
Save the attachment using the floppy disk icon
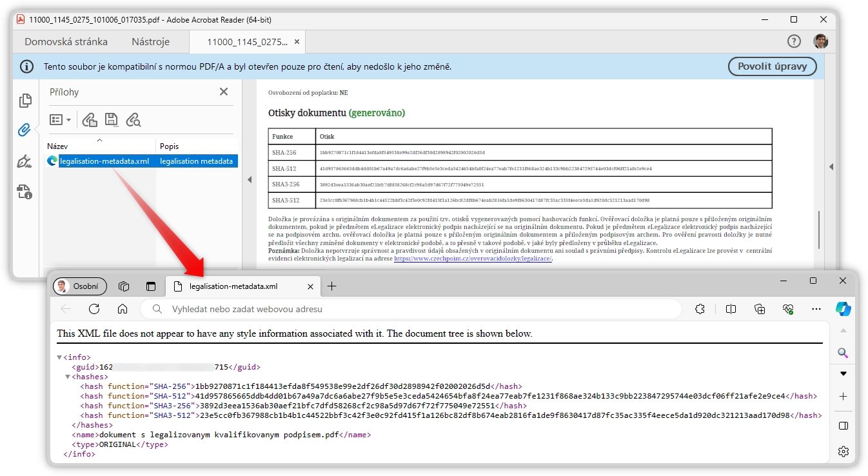click(111, 119)
